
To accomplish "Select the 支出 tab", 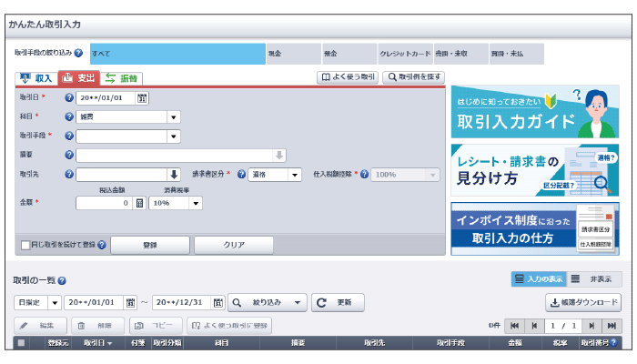I will click(79, 77).
